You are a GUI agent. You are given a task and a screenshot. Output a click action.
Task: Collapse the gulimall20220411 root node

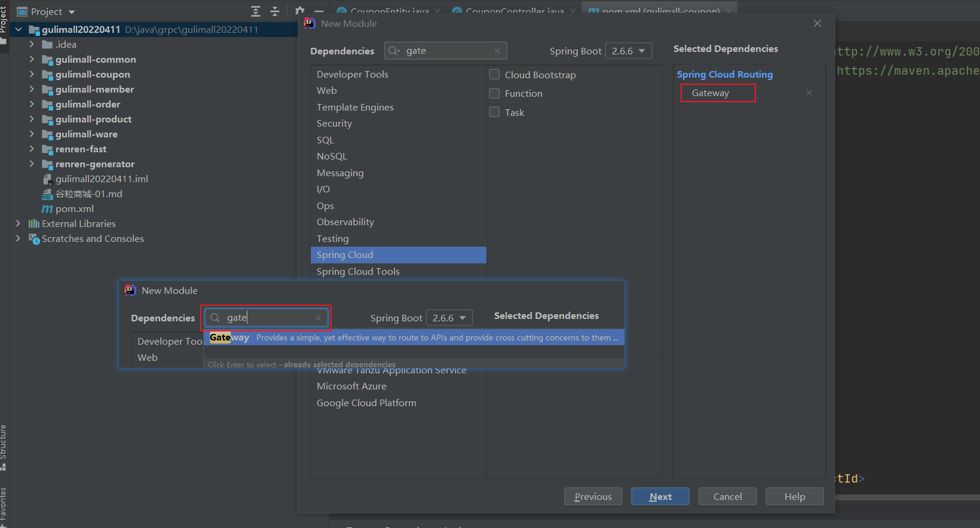coord(19,29)
